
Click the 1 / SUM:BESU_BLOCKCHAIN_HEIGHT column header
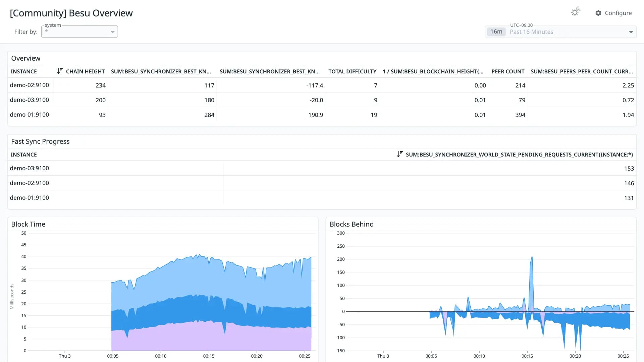(433, 71)
